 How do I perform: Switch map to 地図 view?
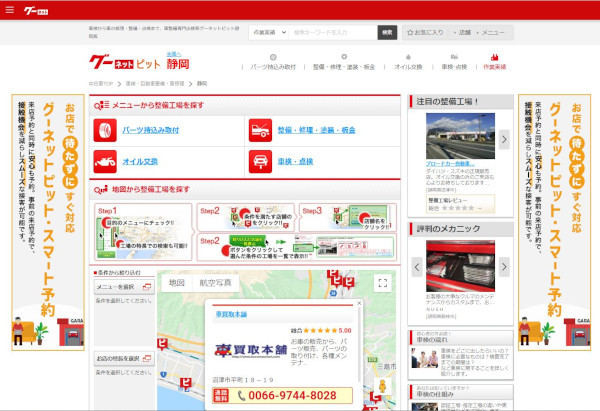coord(176,283)
